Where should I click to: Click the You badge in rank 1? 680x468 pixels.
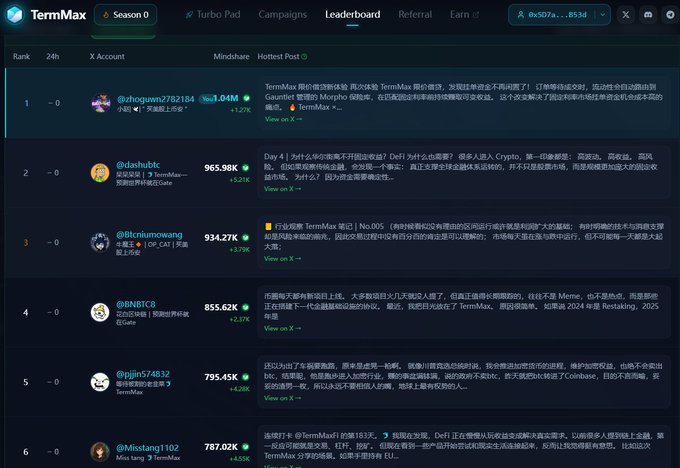coord(207,99)
